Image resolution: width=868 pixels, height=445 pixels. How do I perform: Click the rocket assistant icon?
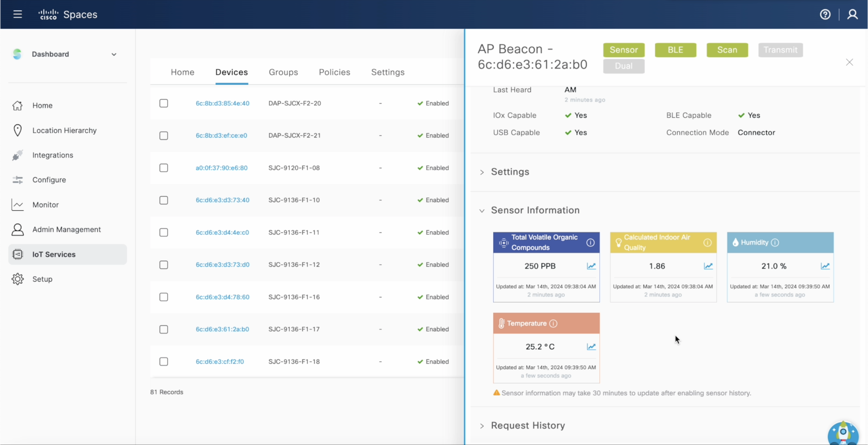[843, 433]
